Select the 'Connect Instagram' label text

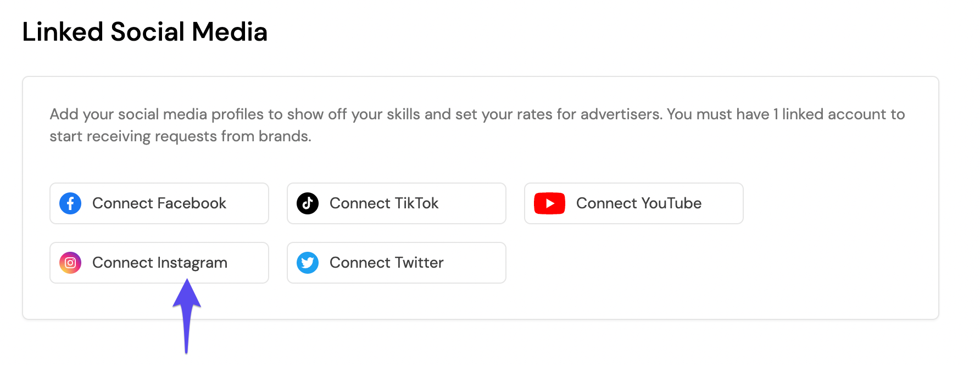point(160,263)
